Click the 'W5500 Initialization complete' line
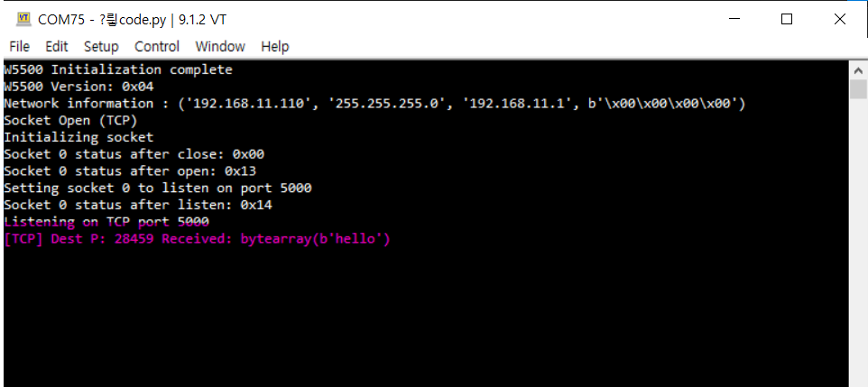This screenshot has width=868, height=387. (x=118, y=69)
